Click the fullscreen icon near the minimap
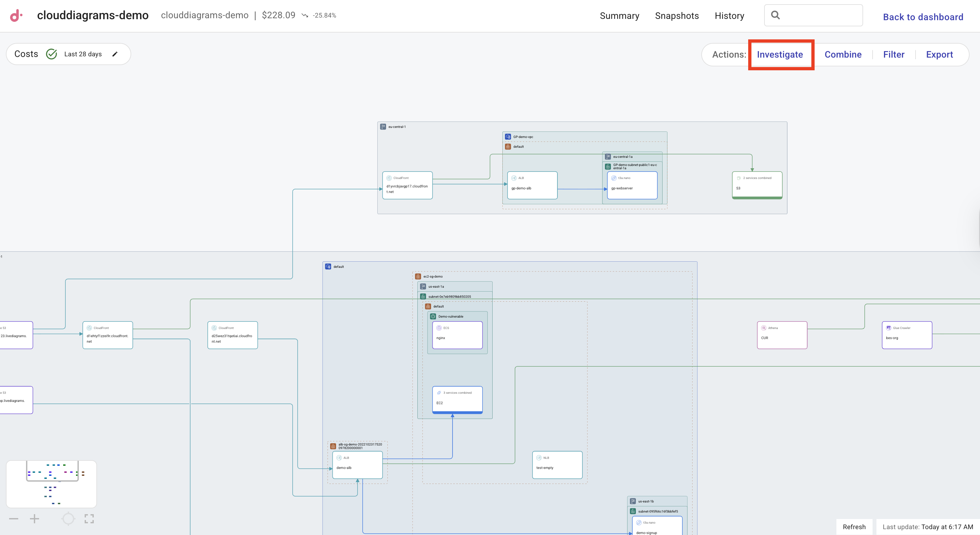The width and height of the screenshot is (980, 535). pos(89,518)
